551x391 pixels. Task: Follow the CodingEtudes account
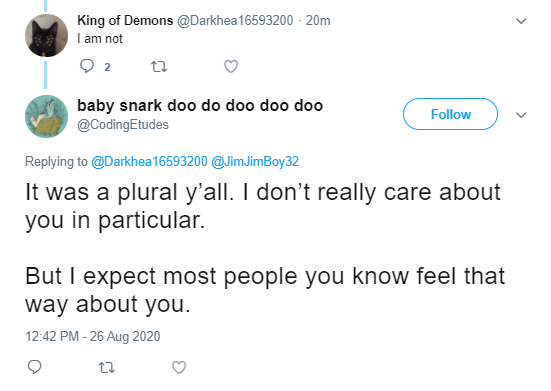pos(450,114)
